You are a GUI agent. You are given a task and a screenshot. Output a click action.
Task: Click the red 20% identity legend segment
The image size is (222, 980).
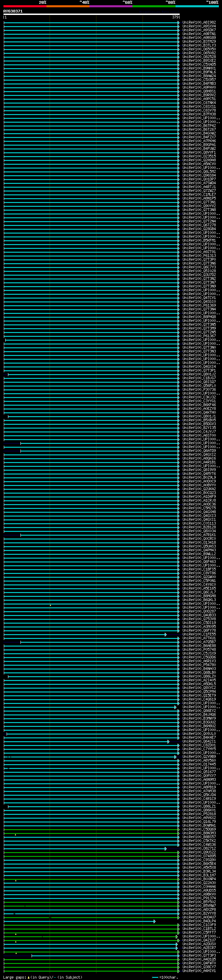tap(25, 6)
